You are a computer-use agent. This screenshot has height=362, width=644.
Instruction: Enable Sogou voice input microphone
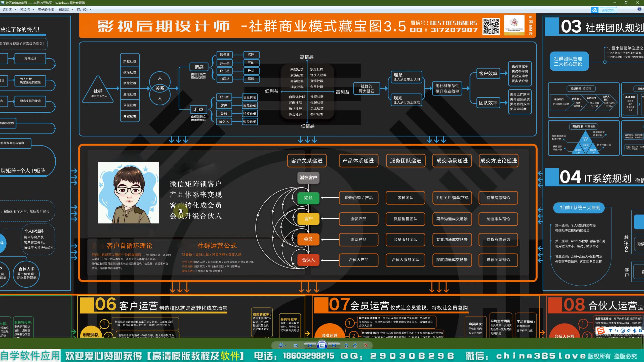point(635,331)
